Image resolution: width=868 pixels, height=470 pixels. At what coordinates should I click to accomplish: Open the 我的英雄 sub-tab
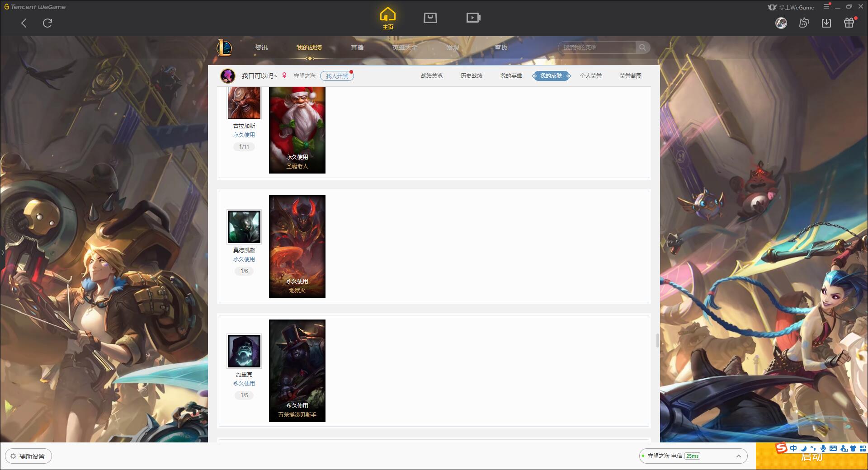tap(511, 76)
